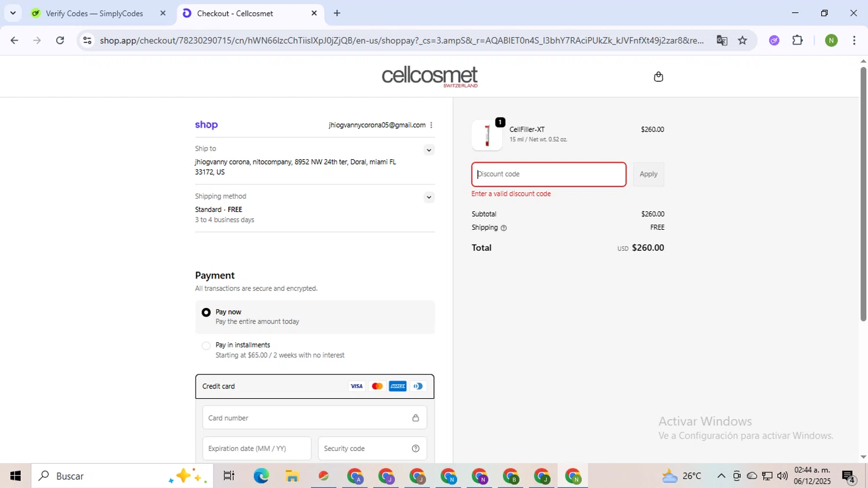Open Task View on the taskbar
Screen dimensions: 868x488
point(229,476)
